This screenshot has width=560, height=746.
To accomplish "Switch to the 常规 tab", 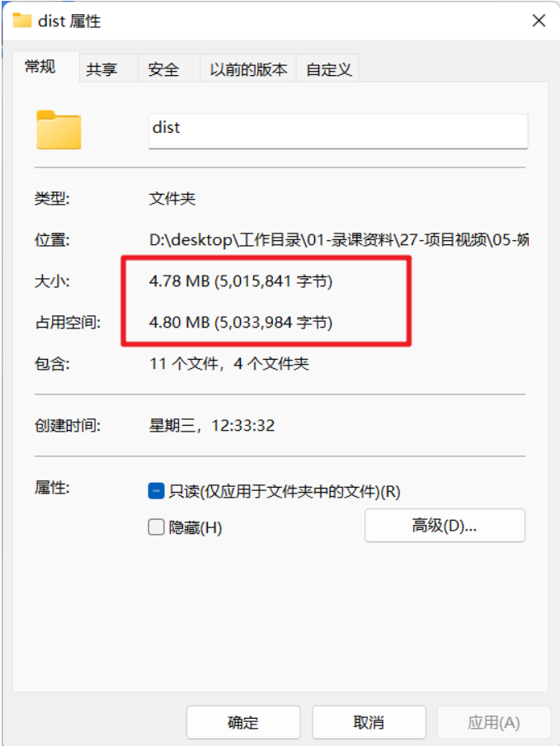I will [x=40, y=67].
